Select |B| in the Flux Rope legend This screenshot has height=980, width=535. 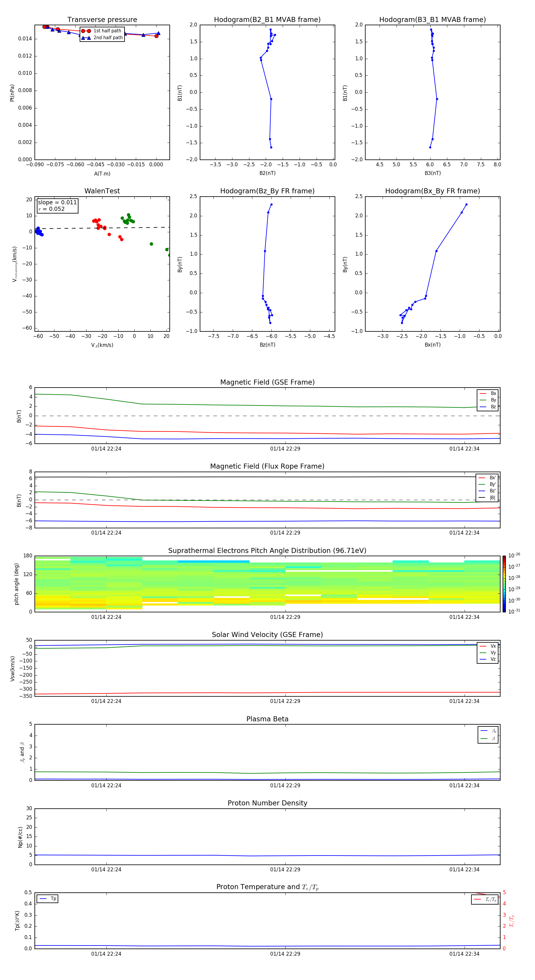(x=487, y=498)
